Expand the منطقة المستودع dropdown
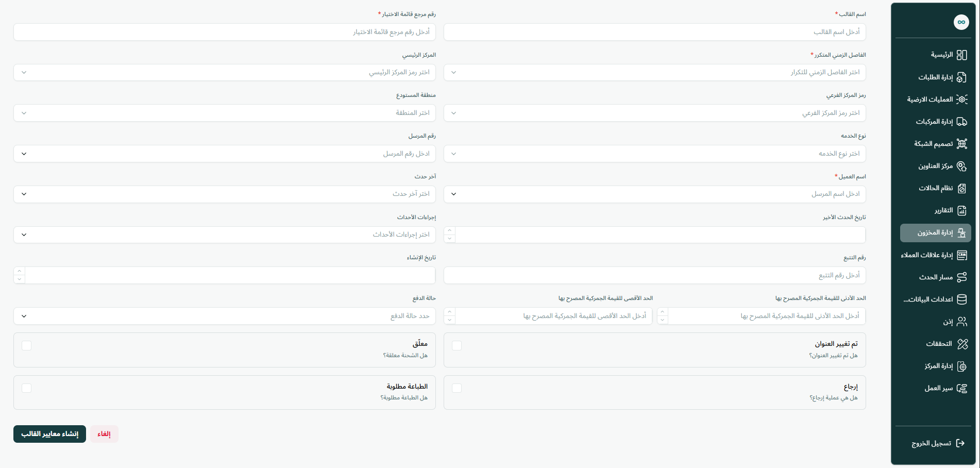 225,113
